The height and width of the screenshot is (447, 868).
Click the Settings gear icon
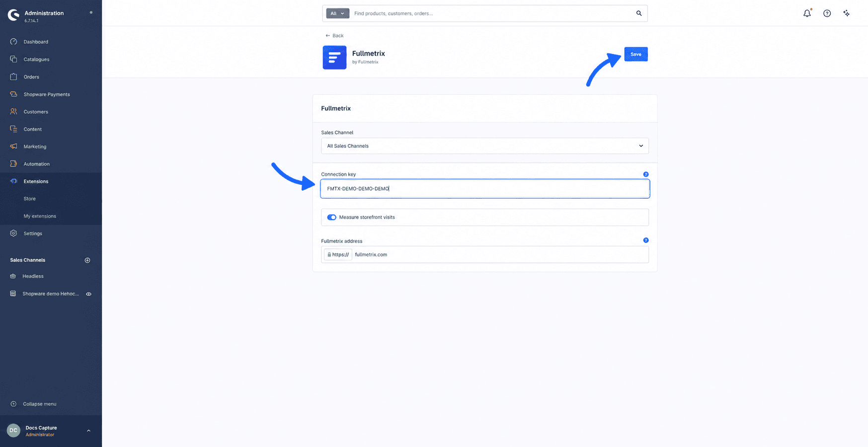click(13, 233)
